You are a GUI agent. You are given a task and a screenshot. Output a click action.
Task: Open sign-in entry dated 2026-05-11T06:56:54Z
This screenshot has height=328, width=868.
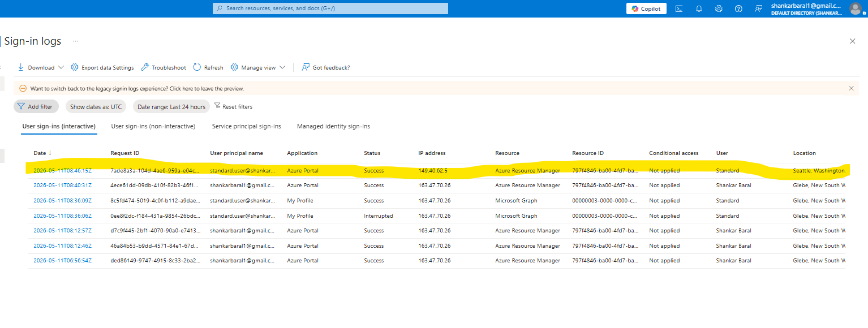62,261
